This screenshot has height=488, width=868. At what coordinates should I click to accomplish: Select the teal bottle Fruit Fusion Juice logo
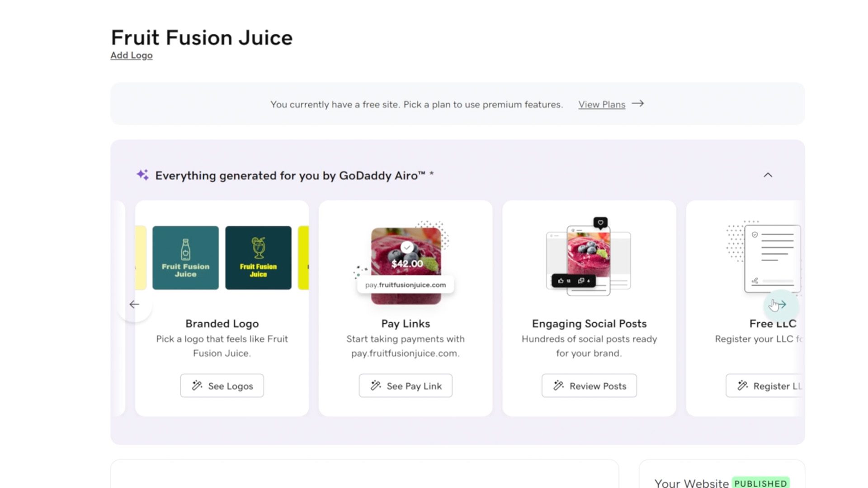click(x=185, y=258)
